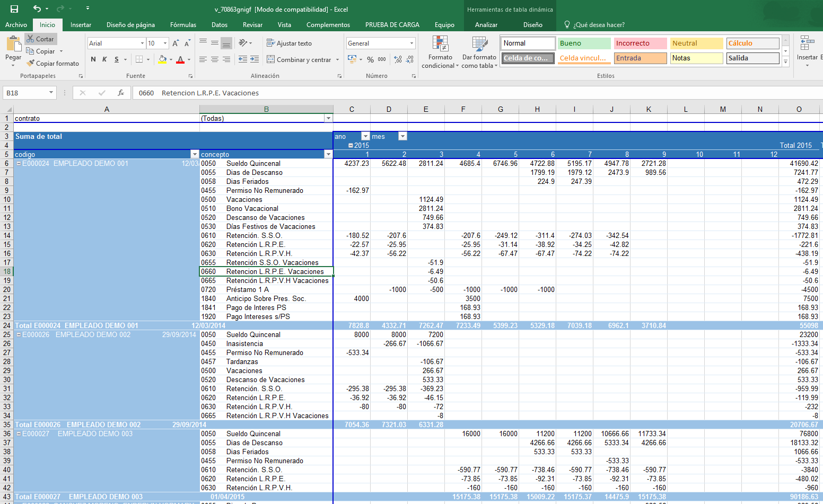Open Dar formato como tabla
This screenshot has width=823, height=504.
[x=479, y=52]
